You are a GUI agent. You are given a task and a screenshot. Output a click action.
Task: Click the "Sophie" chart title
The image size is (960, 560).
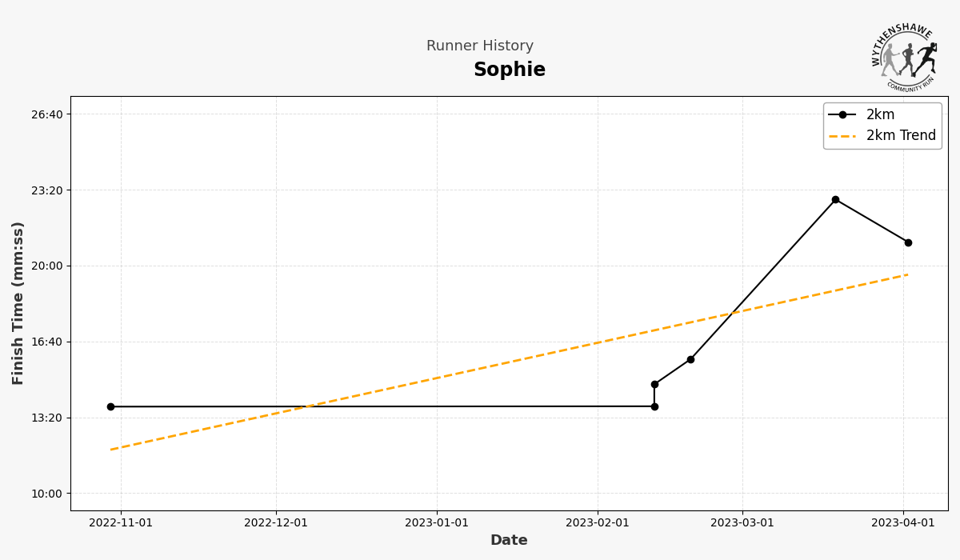coord(510,70)
